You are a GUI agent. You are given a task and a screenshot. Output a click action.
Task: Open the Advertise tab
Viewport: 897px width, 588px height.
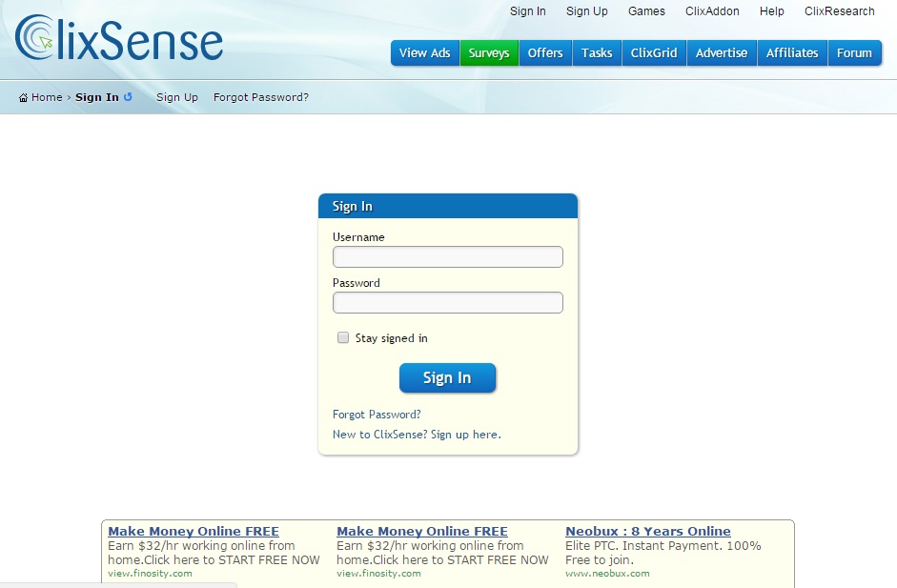pyautogui.click(x=722, y=53)
